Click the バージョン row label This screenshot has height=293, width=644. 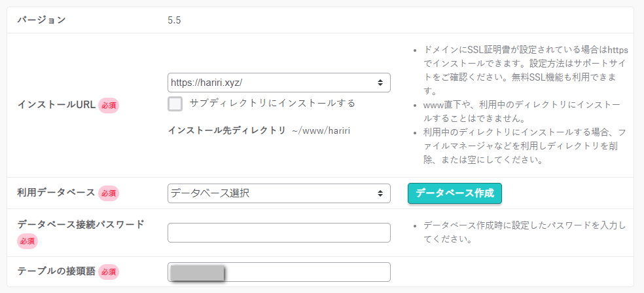[41, 20]
